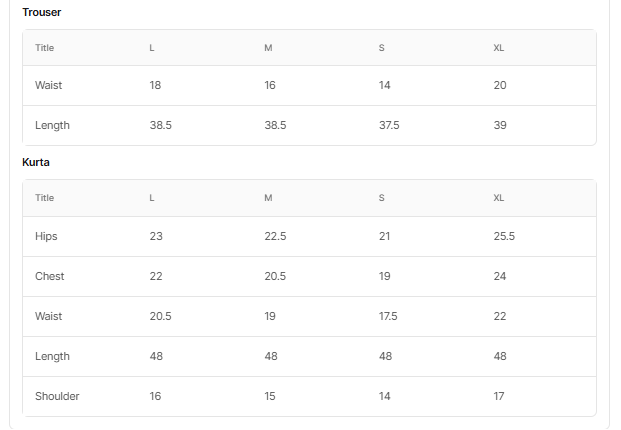Click Trouser length value 37.5

[389, 125]
